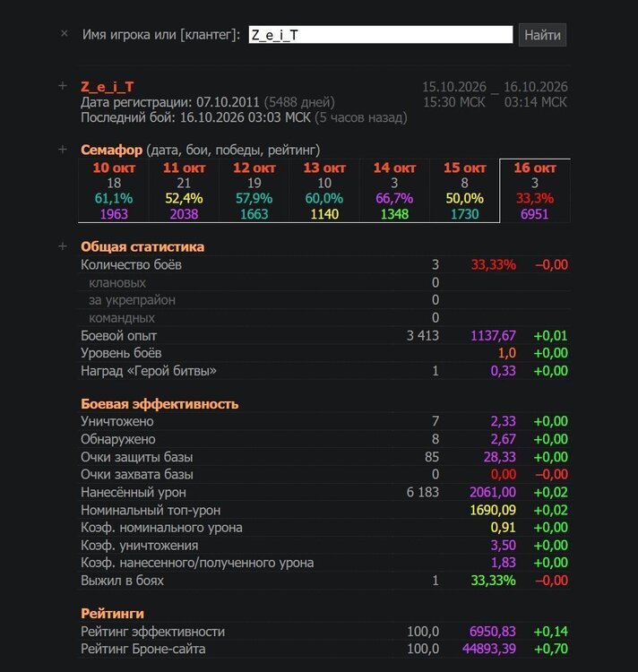The height and width of the screenshot is (672, 638).
Task: Click the командных row label
Action: click(122, 318)
